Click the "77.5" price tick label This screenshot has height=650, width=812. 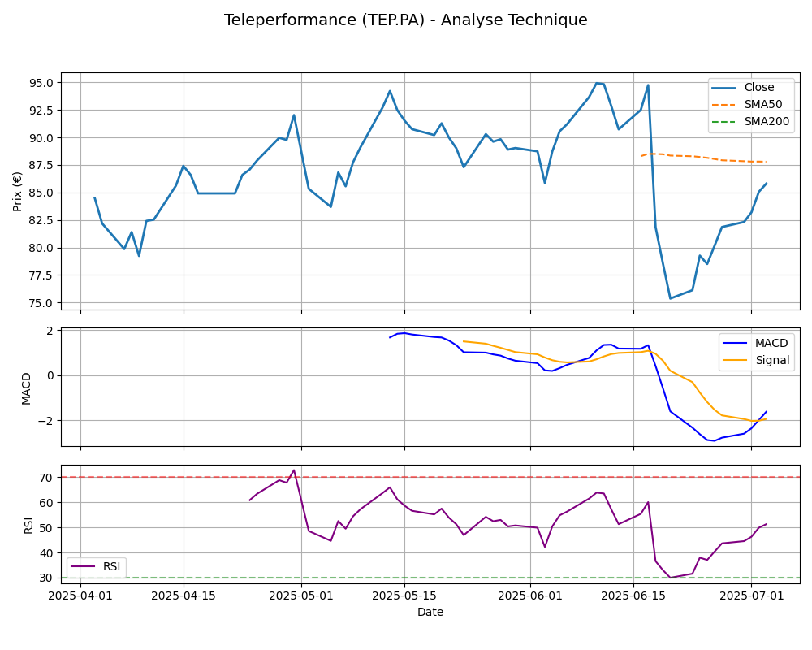(x=42, y=275)
